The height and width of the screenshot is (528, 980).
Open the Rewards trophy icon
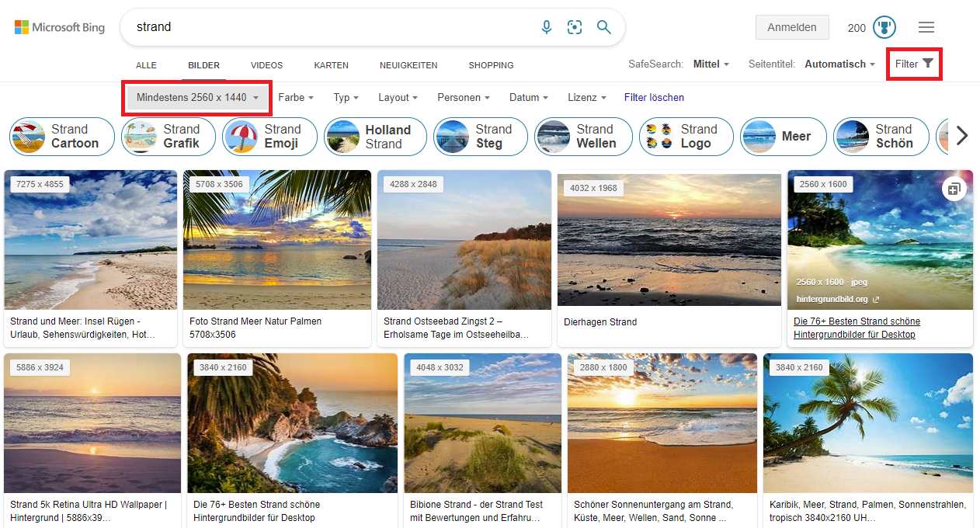click(884, 27)
